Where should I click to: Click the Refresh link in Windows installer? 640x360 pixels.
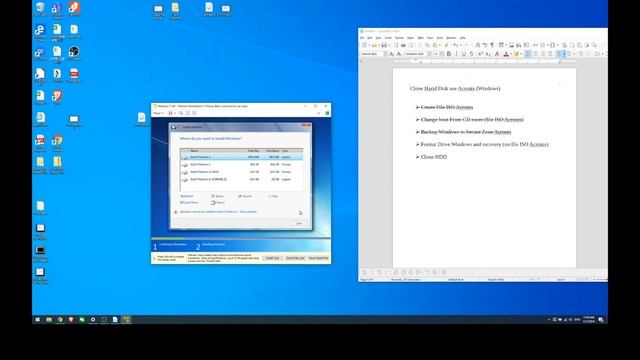tap(187, 196)
